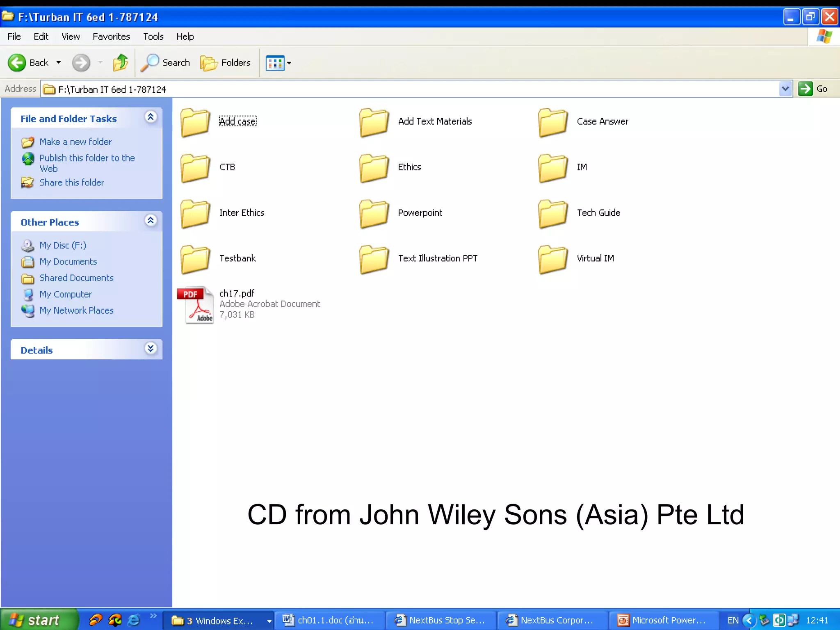The image size is (840, 630).
Task: Select the Testbank folder icon
Action: (195, 259)
